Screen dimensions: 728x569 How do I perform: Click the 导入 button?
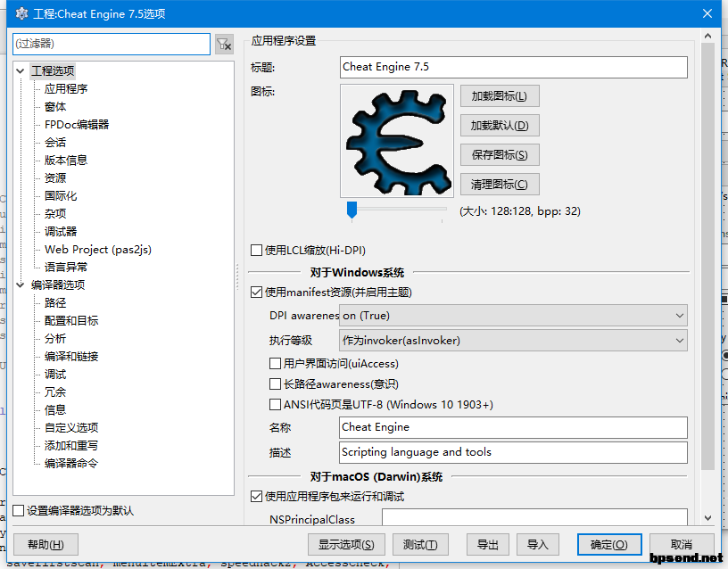(538, 544)
